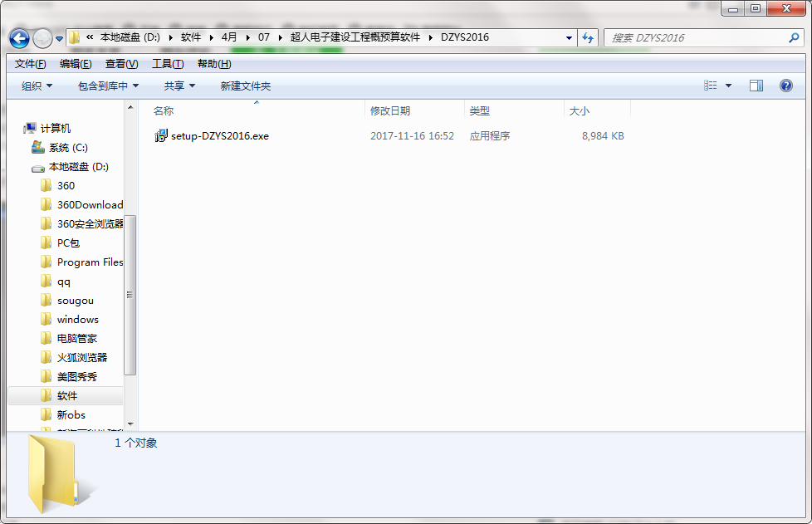Open the 360 folder in tree
Image resolution: width=812 pixels, height=524 pixels.
[x=66, y=186]
